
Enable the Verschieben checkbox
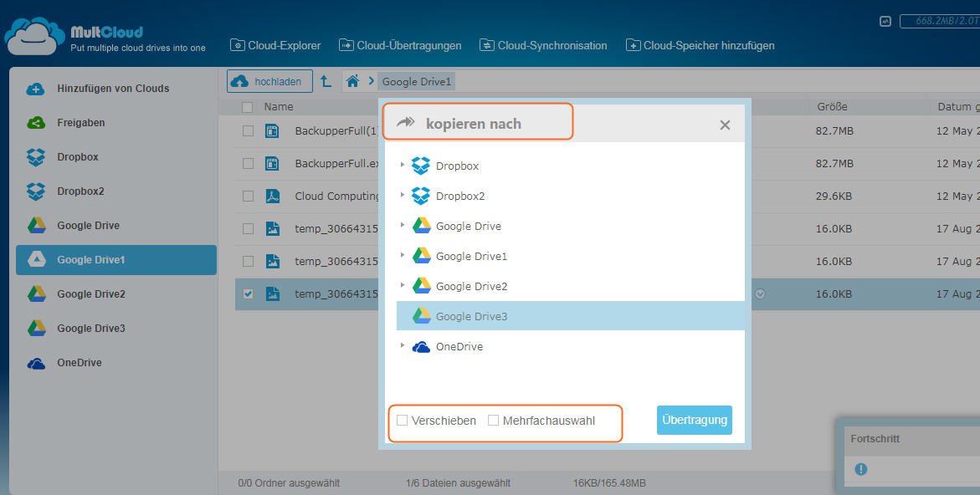pos(403,421)
